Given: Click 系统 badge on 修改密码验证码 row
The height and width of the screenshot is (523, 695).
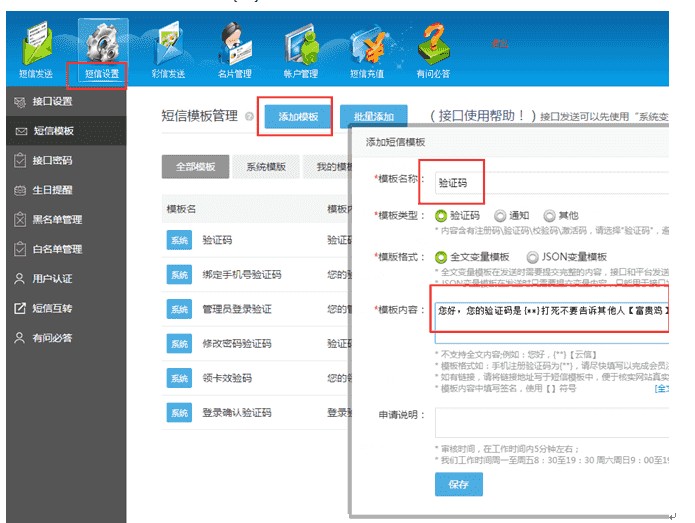Looking at the screenshot, I should pyautogui.click(x=180, y=344).
